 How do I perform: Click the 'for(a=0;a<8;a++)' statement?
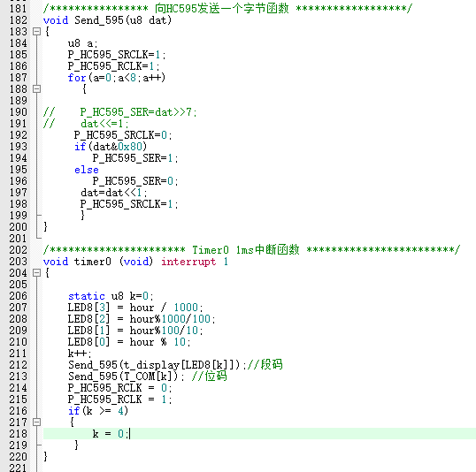tap(117, 78)
